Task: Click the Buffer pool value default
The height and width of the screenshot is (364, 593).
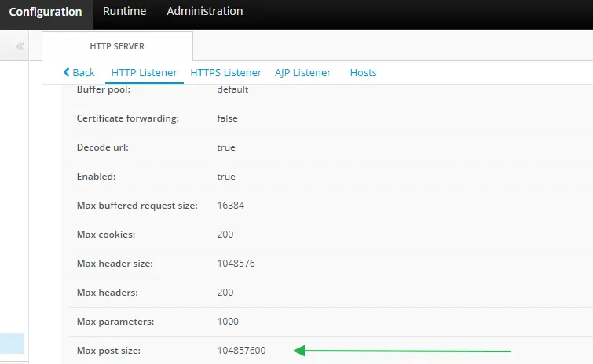Action: click(x=232, y=89)
